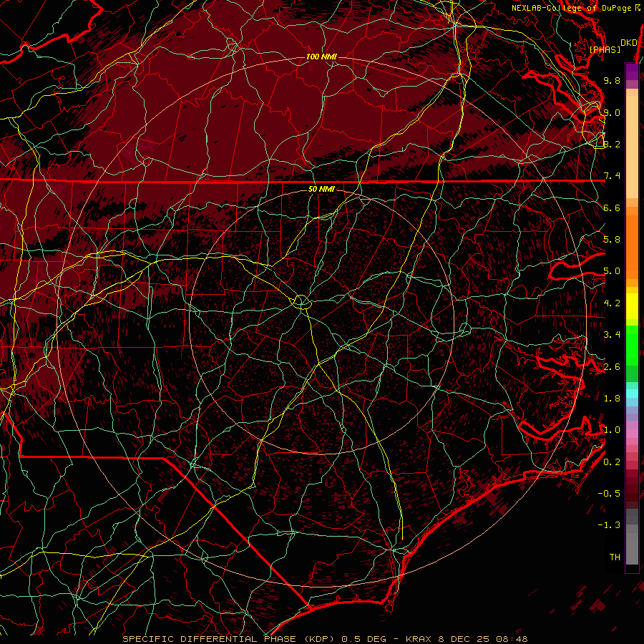Click the purple top segment of the color bar
644x644 pixels.
tap(632, 72)
